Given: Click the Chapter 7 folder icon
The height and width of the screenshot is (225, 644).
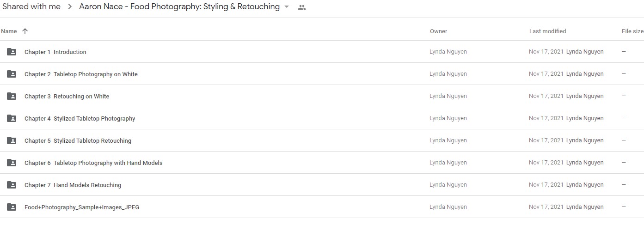Looking at the screenshot, I should [12, 185].
